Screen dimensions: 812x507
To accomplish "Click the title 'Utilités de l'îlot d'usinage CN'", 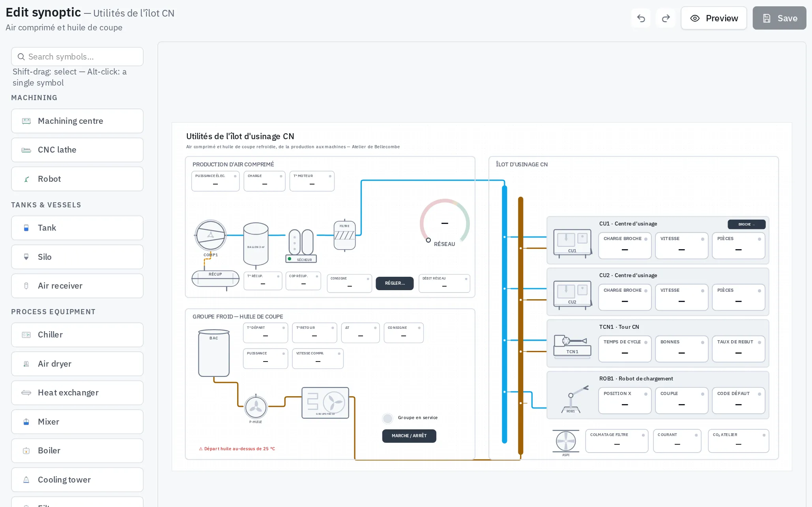I will point(240,136).
